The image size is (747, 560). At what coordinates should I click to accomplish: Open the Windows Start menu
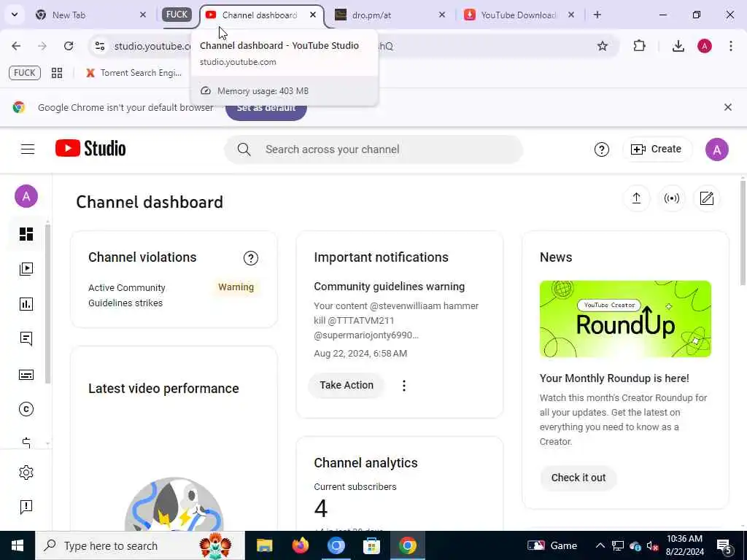(18, 545)
